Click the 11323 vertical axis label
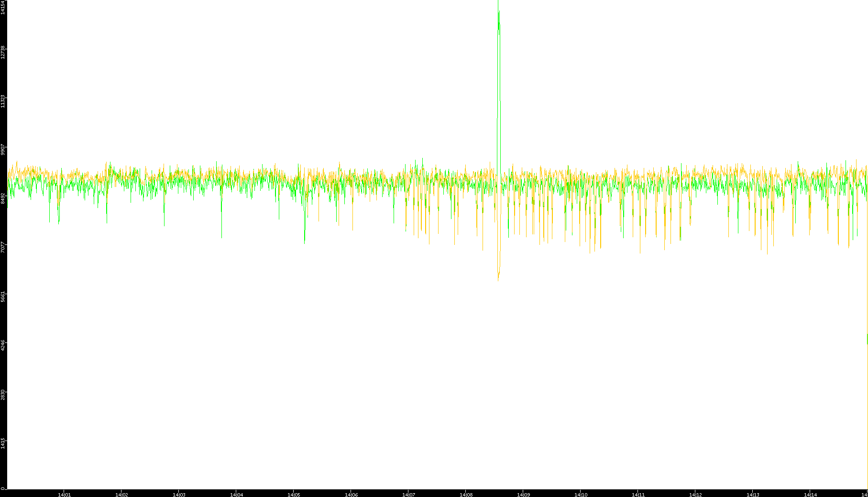The width and height of the screenshot is (868, 497). [3, 101]
